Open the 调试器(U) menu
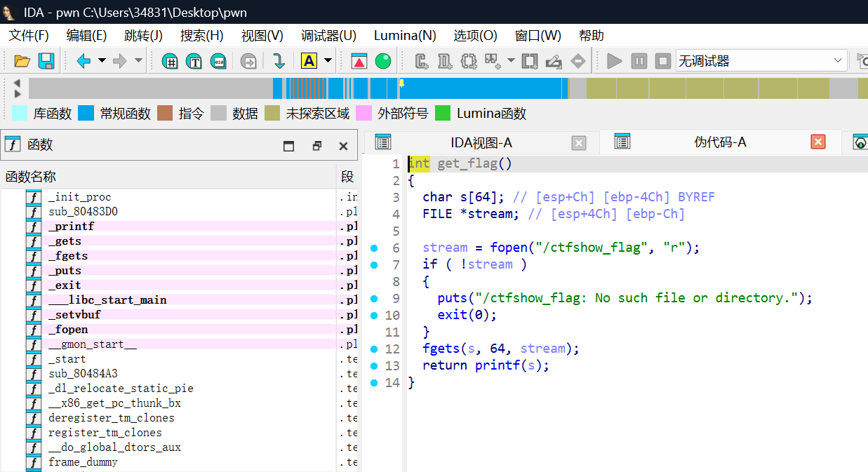The height and width of the screenshot is (472, 868). click(328, 35)
